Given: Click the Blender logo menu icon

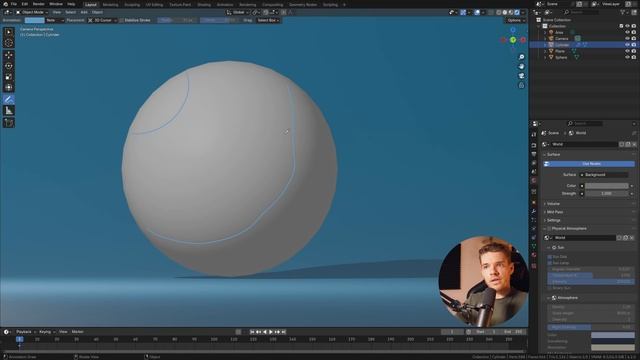Looking at the screenshot, I should [5, 4].
